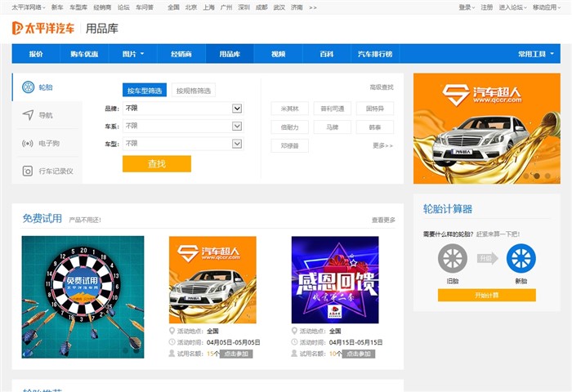This screenshot has width=572, height=392.
Task: Open the 汽车排行榜 nav item
Action: [375, 54]
